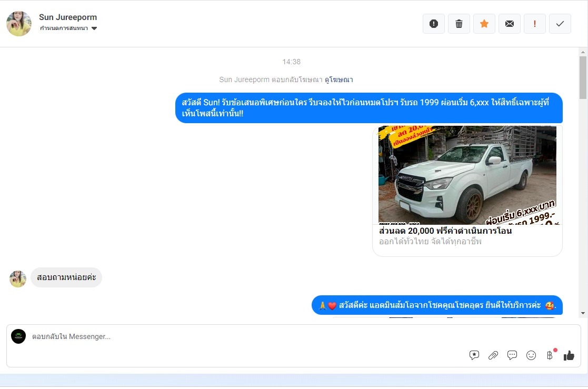Open Sun Jureeporm's profile picture in header
The width and height of the screenshot is (588, 389).
pos(19,24)
